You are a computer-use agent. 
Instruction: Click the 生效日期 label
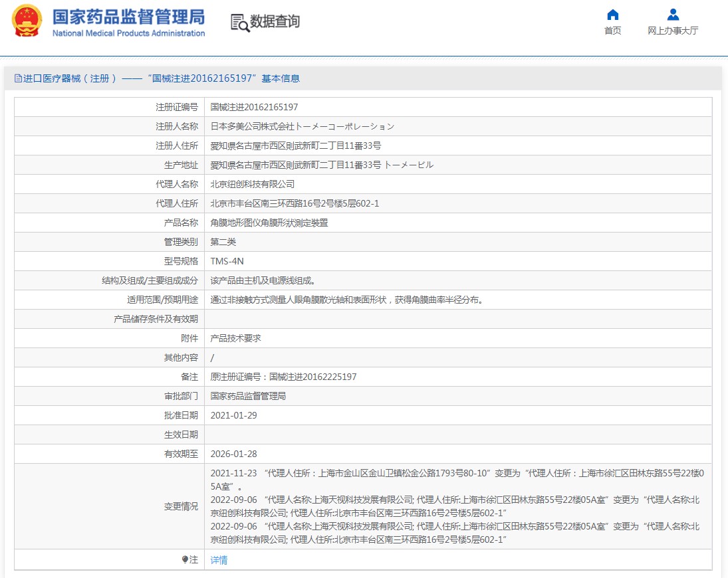click(181, 434)
